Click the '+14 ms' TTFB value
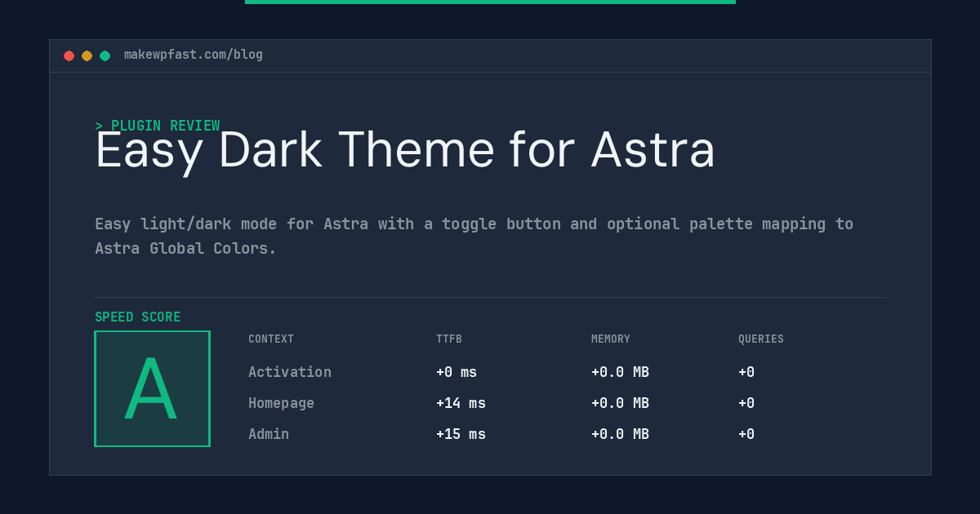This screenshot has height=514, width=980. (461, 403)
